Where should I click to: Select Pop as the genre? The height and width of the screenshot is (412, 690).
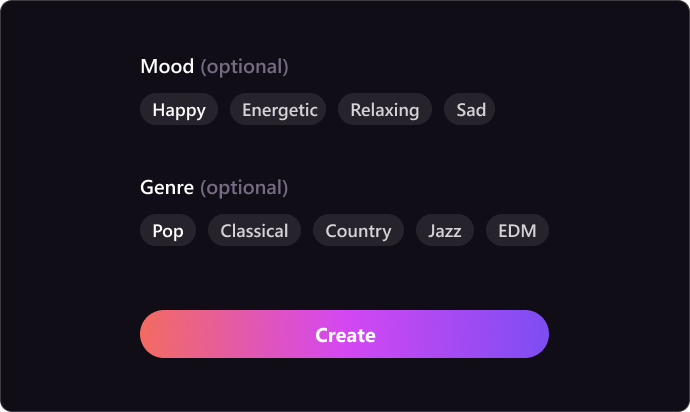point(168,231)
